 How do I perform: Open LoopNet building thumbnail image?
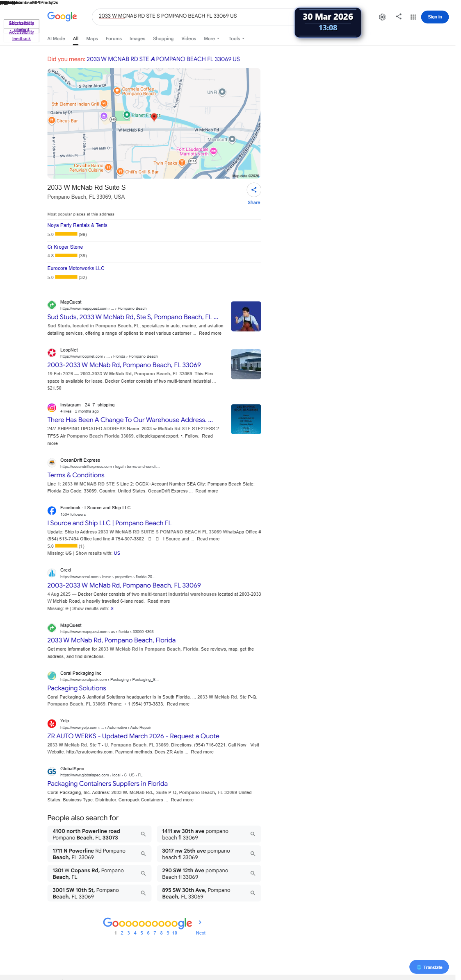click(x=246, y=364)
